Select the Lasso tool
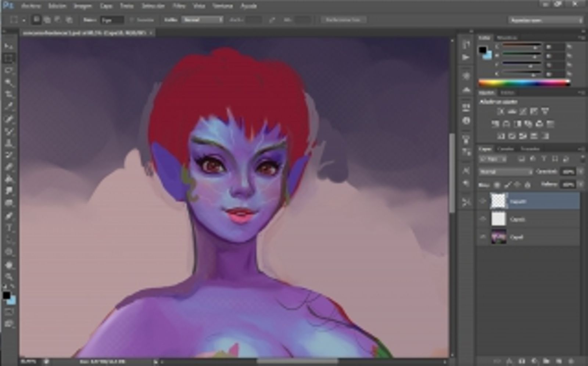The width and height of the screenshot is (588, 366). coord(9,70)
